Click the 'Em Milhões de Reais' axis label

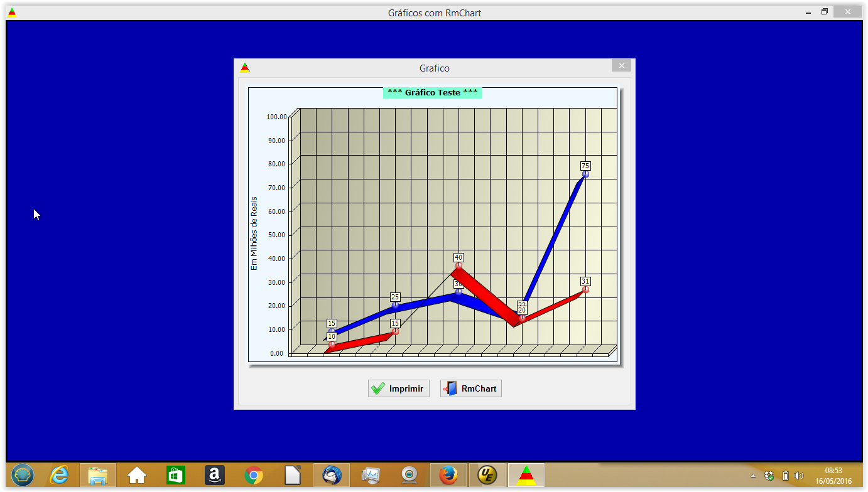[254, 233]
